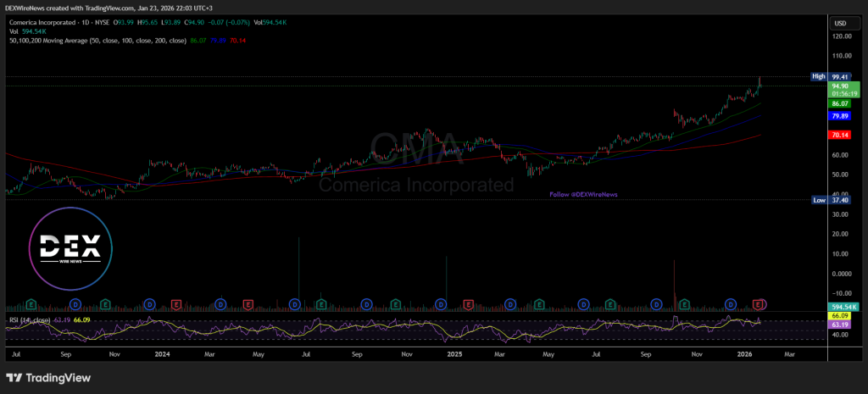Image resolution: width=868 pixels, height=394 pixels.
Task: Open the red April 2024 earnings marker
Action: pyautogui.click(x=248, y=304)
